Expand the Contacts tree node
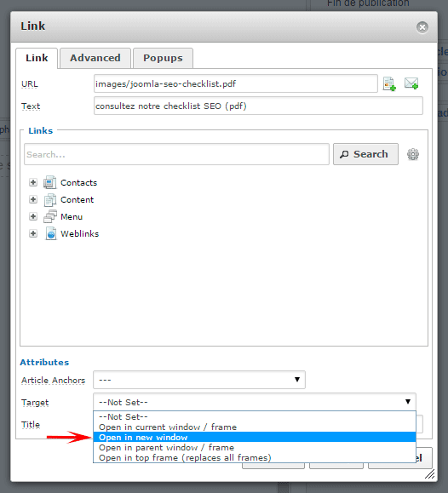Image resolution: width=448 pixels, height=493 pixels. (33, 182)
